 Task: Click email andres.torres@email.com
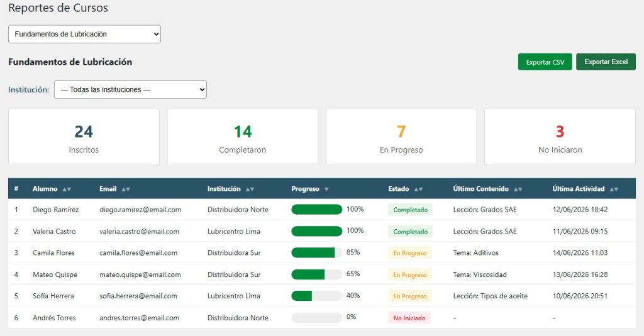coord(139,318)
